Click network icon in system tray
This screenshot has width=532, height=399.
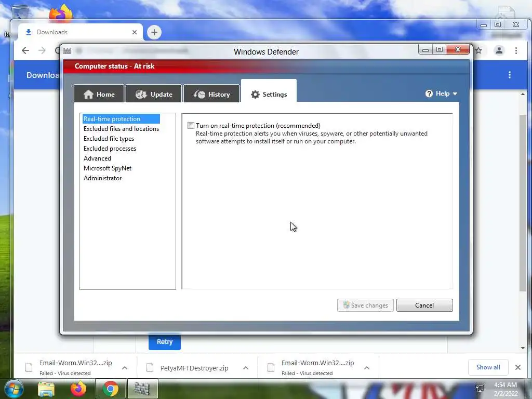[x=480, y=388]
